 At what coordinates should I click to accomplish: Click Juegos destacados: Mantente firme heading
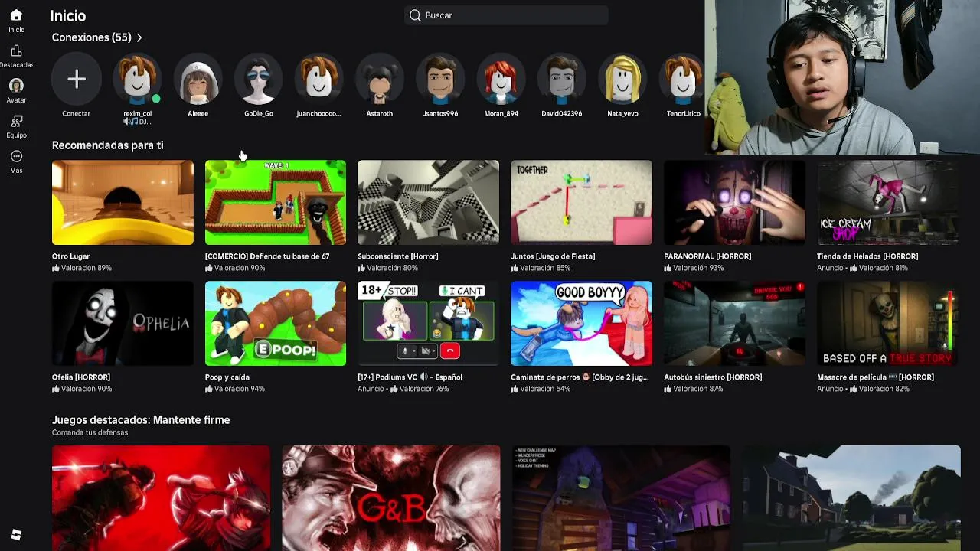tap(141, 420)
